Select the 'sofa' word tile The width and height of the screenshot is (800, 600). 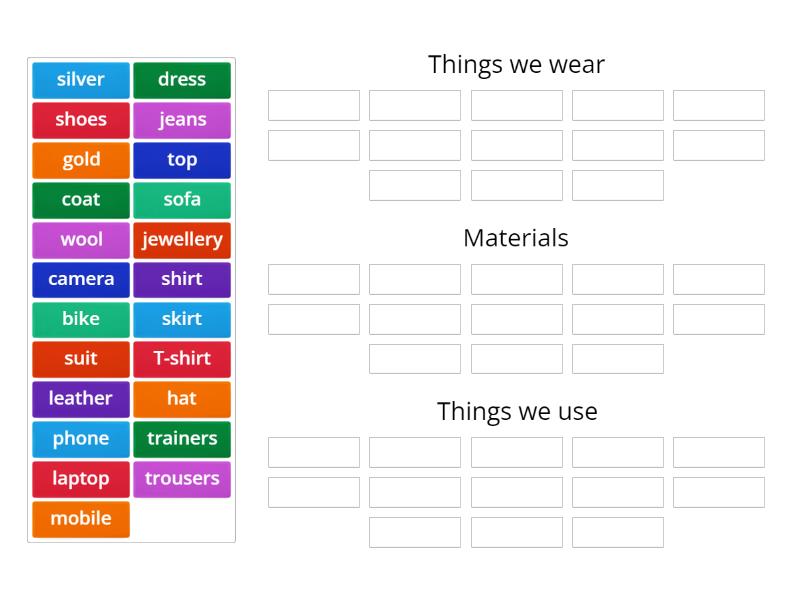182,200
